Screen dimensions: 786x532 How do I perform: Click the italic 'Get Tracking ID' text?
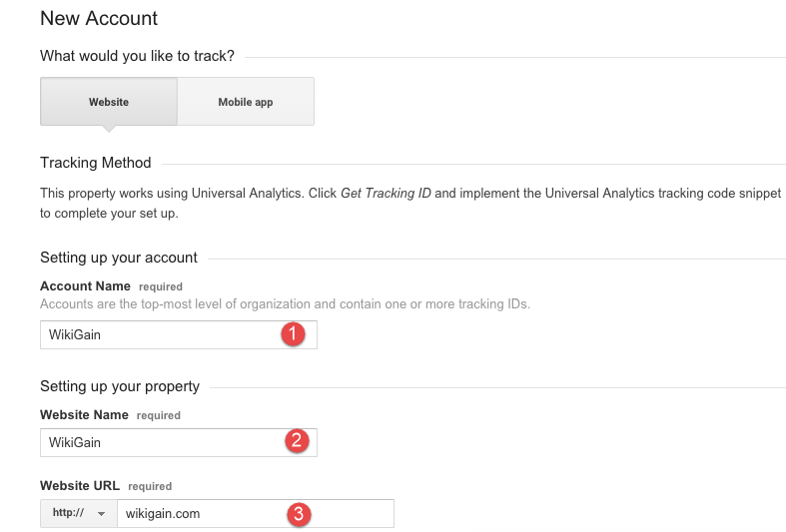click(386, 194)
